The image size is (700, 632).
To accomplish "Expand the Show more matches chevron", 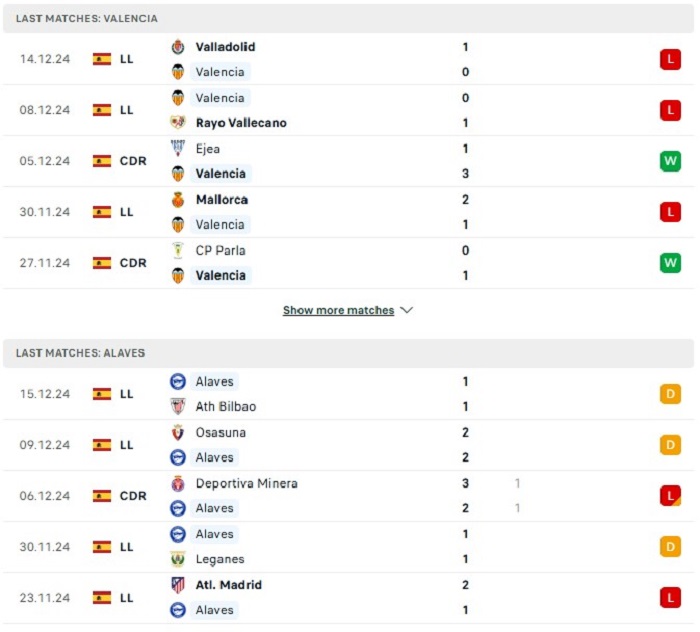I will pyautogui.click(x=407, y=310).
